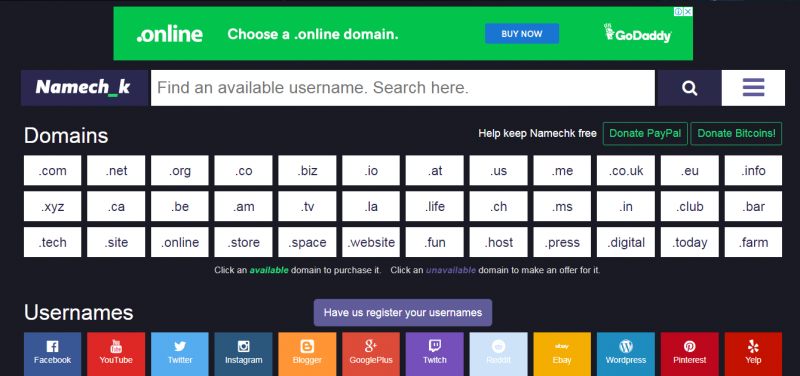Click the .site domain tile

pyautogui.click(x=116, y=242)
